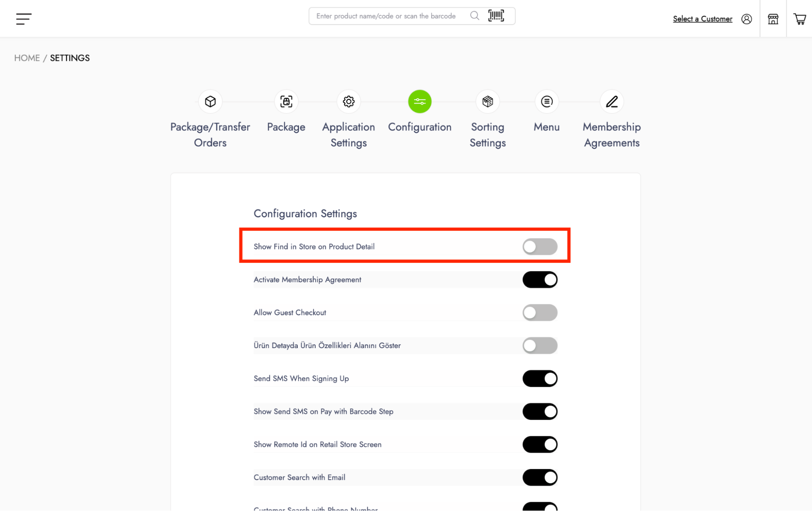This screenshot has width=812, height=511.
Task: Open the Membership Agreements pencil icon
Action: (x=612, y=102)
